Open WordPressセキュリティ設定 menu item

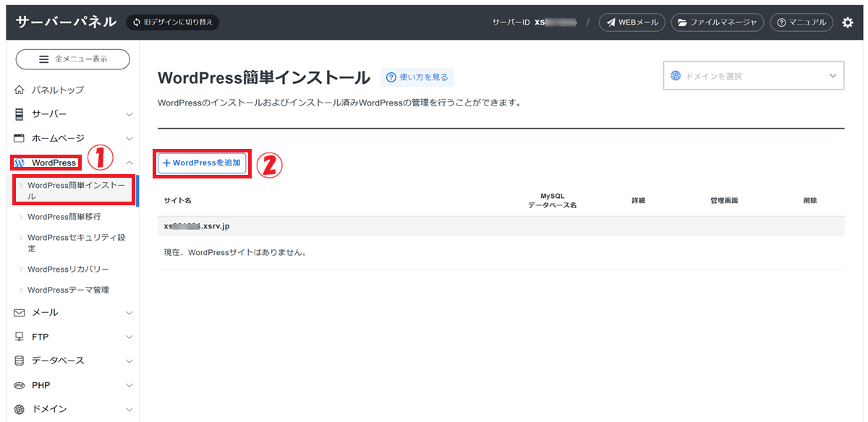pos(76,243)
